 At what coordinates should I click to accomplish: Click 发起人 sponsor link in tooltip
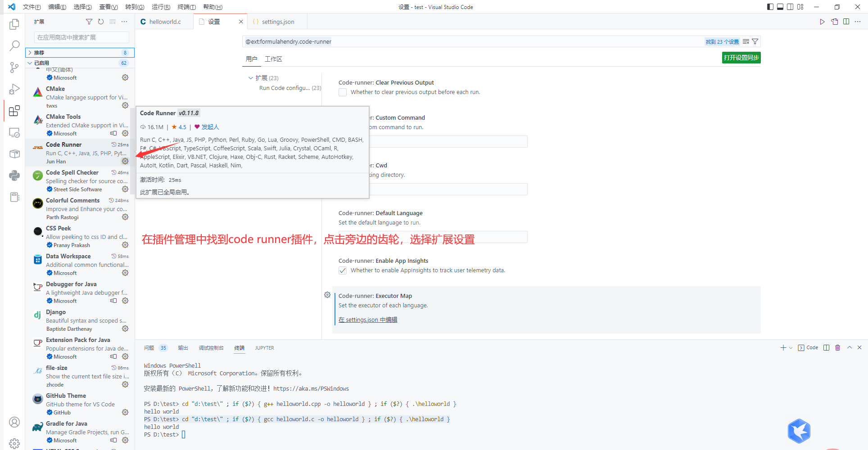click(x=210, y=127)
